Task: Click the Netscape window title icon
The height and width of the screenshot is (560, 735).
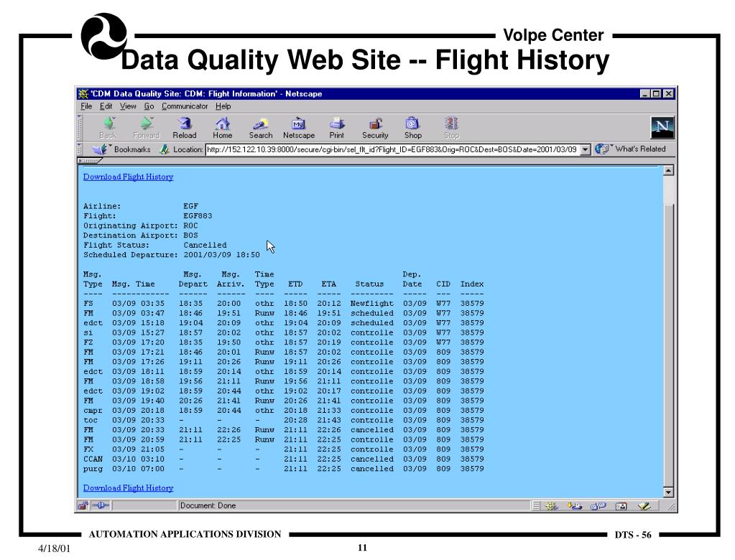Action: click(x=83, y=93)
